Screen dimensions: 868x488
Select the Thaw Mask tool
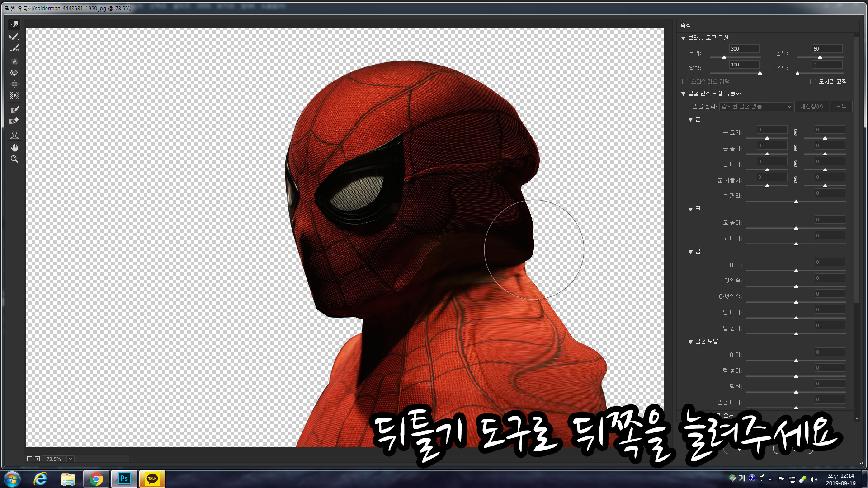(x=14, y=121)
